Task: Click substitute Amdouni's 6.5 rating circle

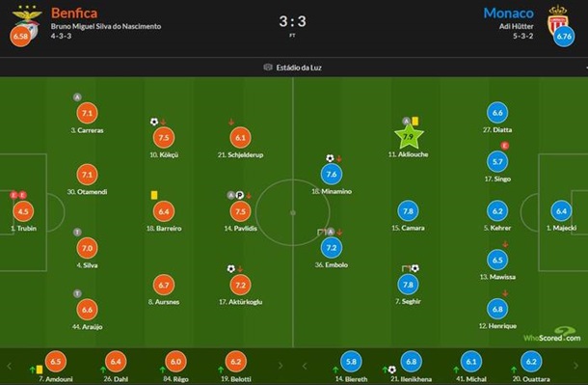Action: coord(56,362)
